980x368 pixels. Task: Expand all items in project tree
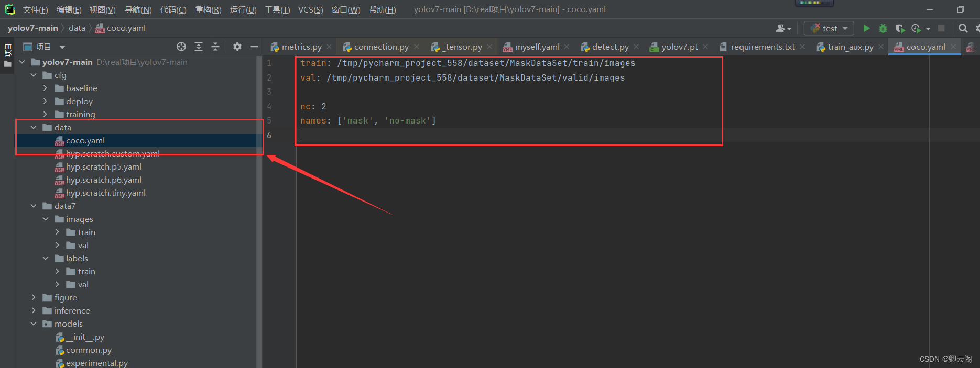pyautogui.click(x=199, y=47)
